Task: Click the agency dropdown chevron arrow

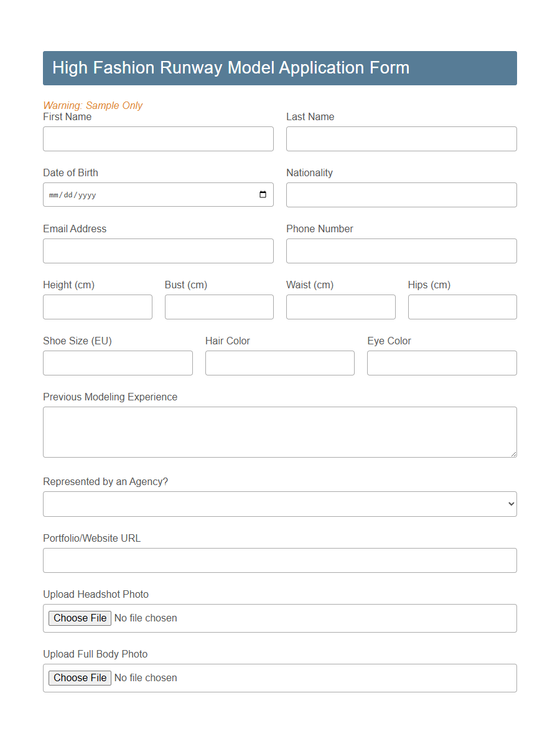Action: point(510,504)
